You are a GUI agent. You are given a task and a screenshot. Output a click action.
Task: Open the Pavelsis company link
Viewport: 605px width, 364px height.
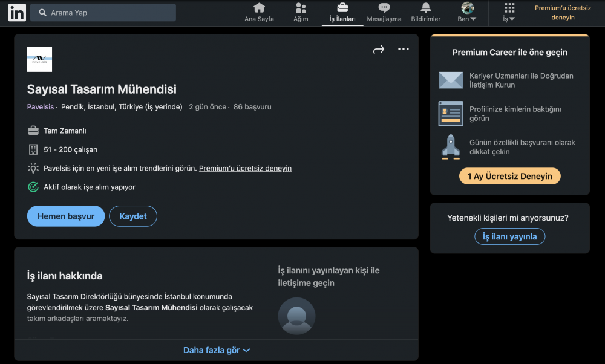[x=40, y=107]
